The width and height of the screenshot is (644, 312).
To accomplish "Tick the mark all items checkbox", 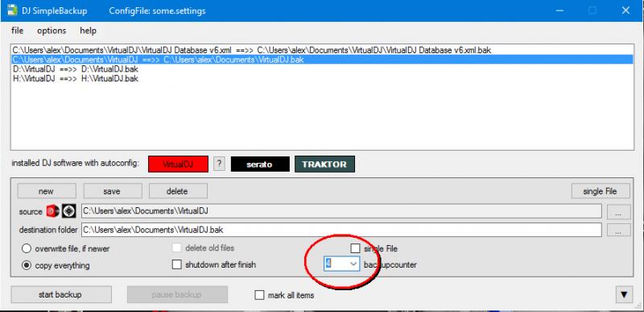I will [x=285, y=295].
